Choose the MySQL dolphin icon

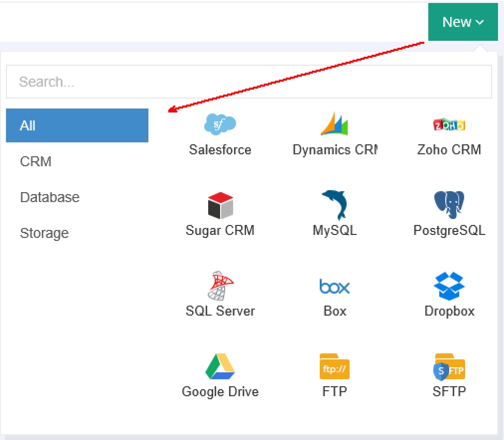coord(335,205)
